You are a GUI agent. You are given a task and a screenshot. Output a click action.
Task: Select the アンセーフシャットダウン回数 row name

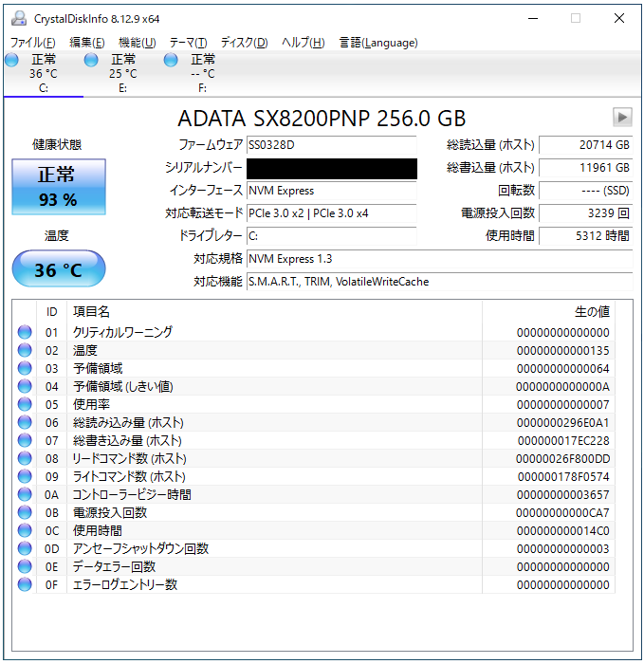click(x=140, y=548)
